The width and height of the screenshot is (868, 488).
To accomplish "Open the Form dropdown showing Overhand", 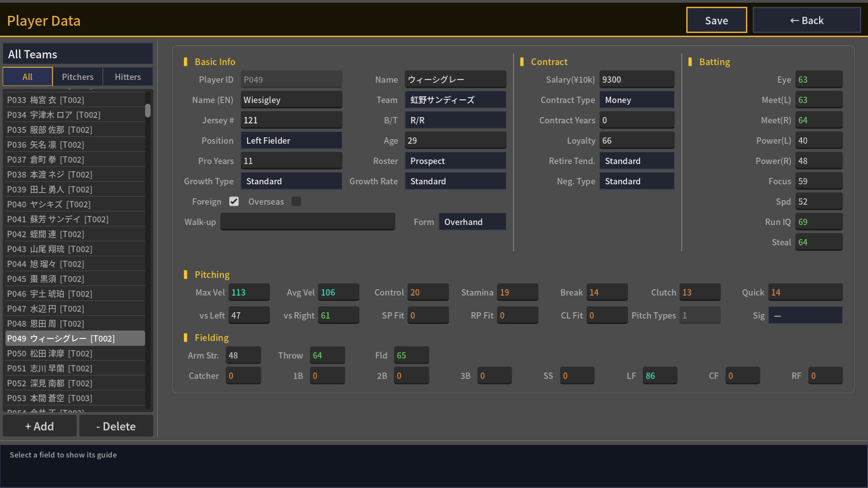I will [472, 222].
